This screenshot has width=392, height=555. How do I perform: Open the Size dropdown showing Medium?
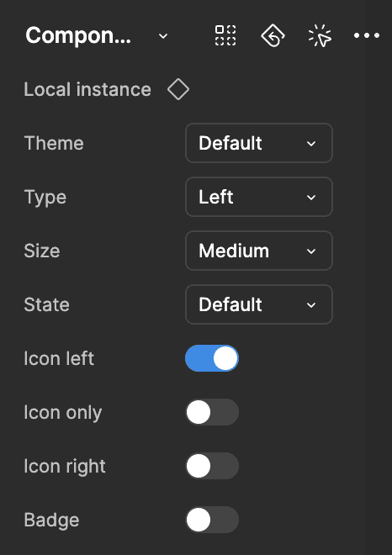point(259,251)
